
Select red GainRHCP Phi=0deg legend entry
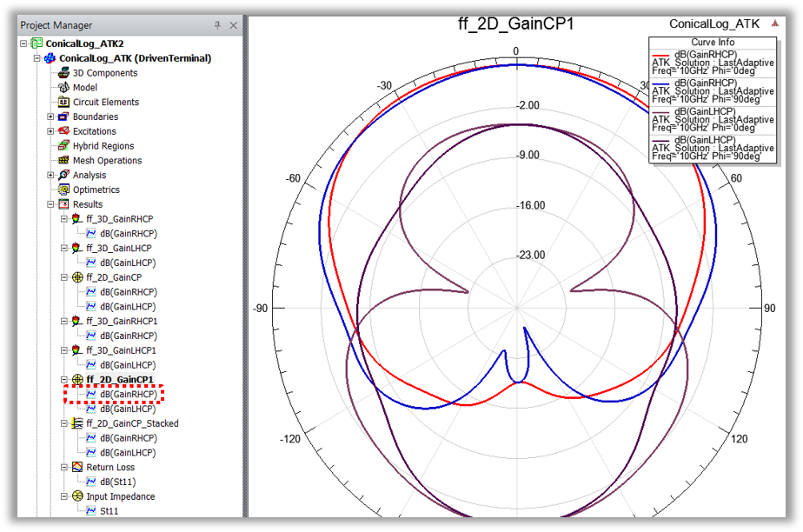point(713,63)
